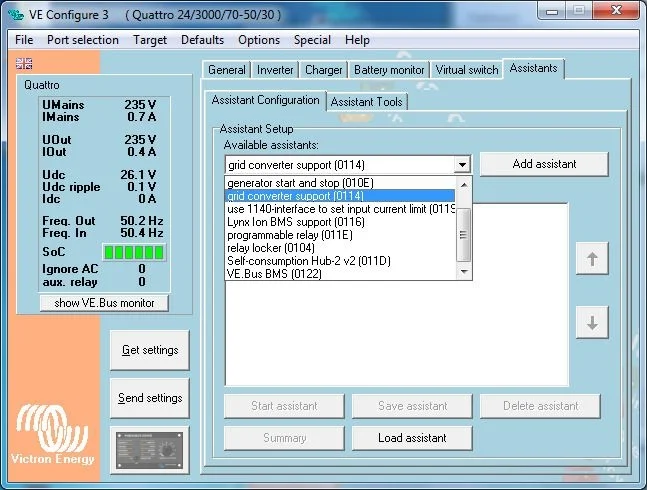Expand the Available assistants combo box arrow
Viewport: 647px width, 490px height.
[x=462, y=165]
